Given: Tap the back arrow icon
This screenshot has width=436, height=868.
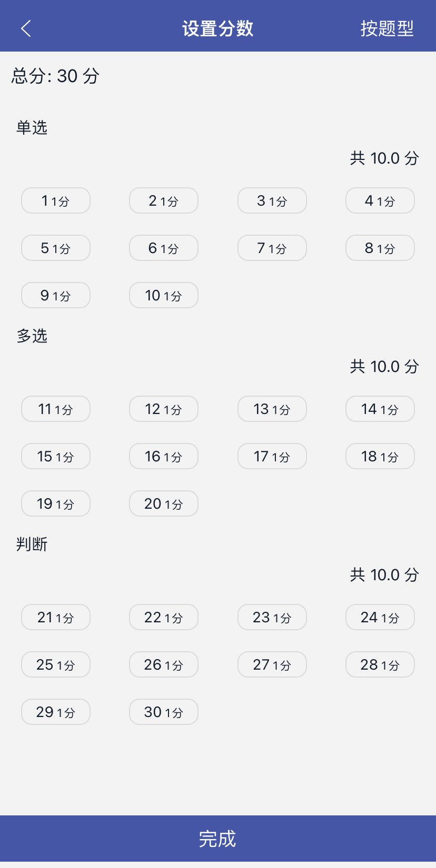Looking at the screenshot, I should (26, 28).
